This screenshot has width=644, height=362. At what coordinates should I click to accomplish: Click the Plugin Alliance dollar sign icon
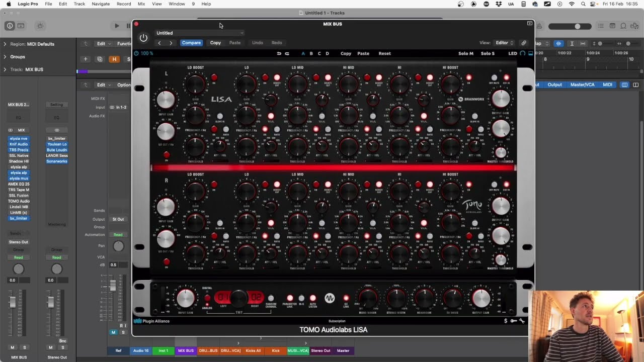click(x=506, y=321)
